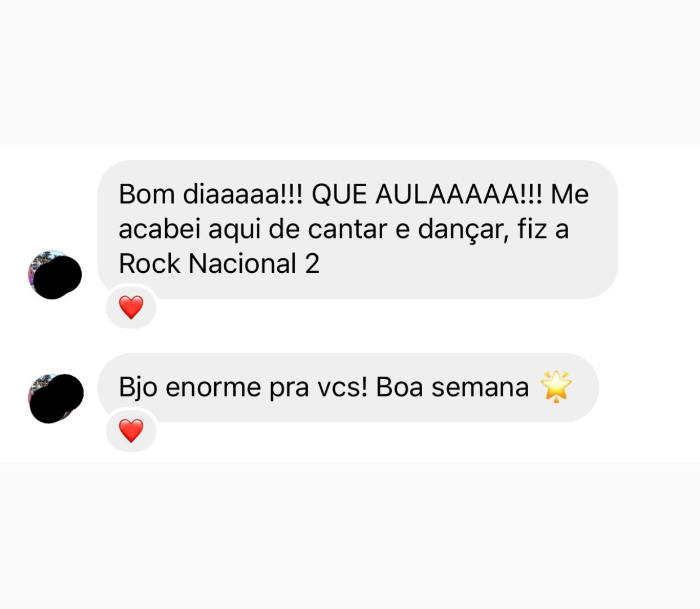Click the heart reaction under the Rock Nacional message
This screenshot has width=700, height=609.
(x=131, y=307)
